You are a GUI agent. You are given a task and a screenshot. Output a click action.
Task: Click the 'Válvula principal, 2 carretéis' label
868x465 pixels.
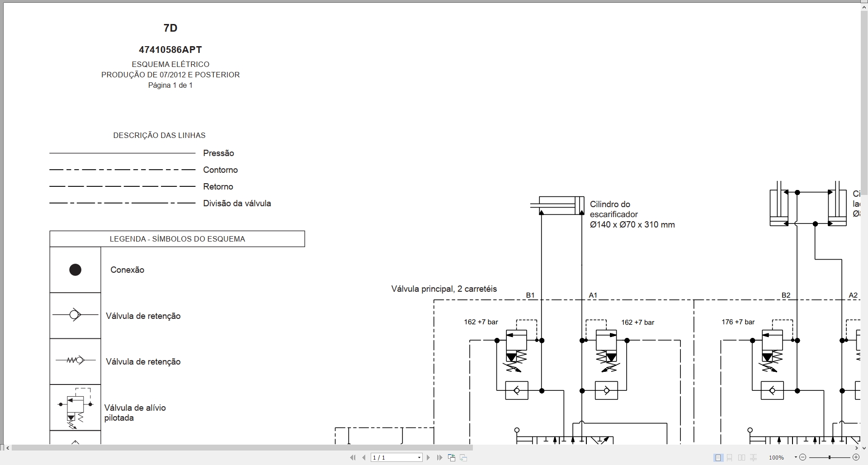pos(444,289)
